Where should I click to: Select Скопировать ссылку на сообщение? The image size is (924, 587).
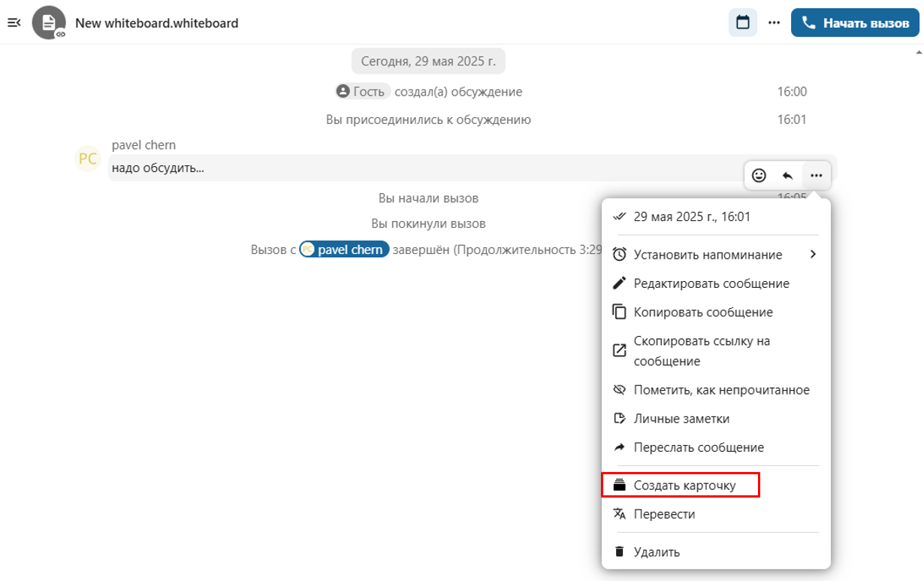pos(702,351)
